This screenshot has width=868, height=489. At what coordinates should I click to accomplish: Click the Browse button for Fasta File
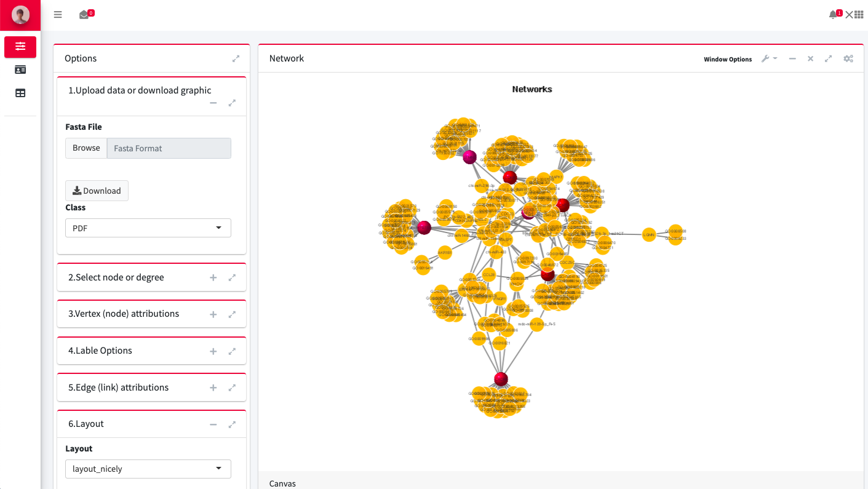tap(86, 148)
